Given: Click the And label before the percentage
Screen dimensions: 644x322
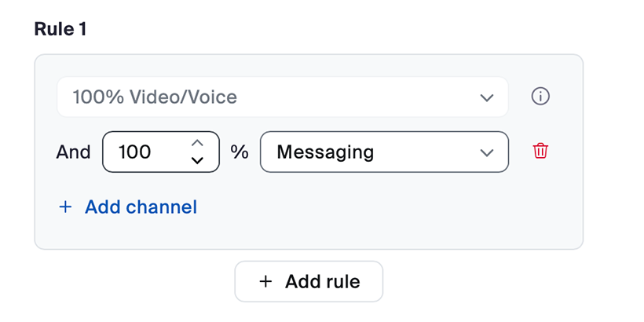Looking at the screenshot, I should [74, 152].
